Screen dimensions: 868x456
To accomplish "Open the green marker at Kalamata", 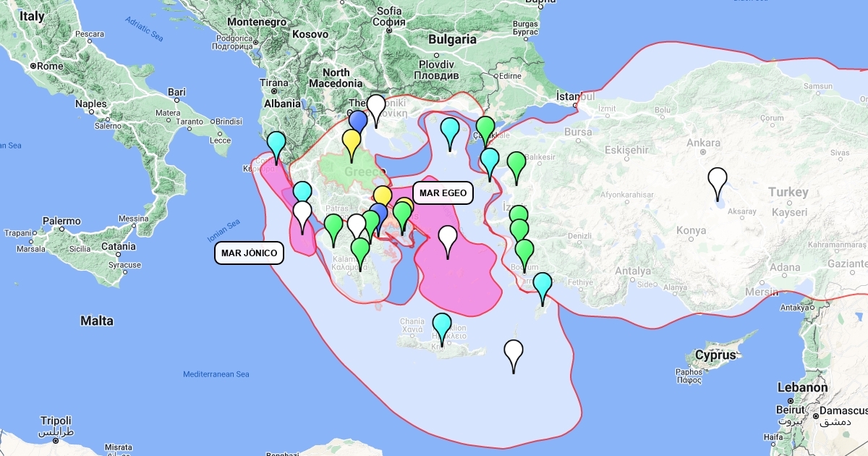I will coord(359,250).
